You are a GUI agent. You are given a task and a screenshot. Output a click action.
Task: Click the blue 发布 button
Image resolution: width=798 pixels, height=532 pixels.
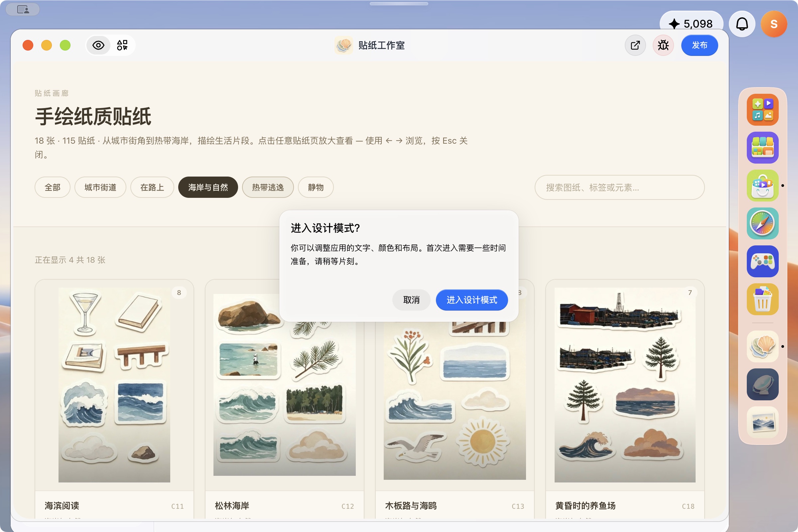point(699,45)
